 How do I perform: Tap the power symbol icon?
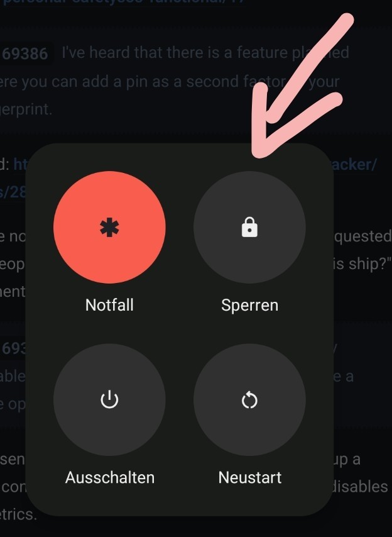pos(109,399)
